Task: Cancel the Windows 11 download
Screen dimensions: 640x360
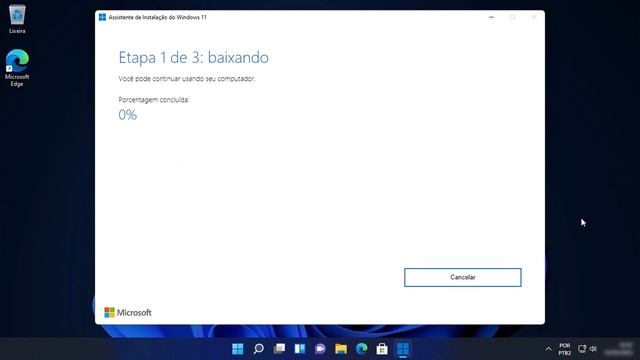Action: pyautogui.click(x=462, y=278)
